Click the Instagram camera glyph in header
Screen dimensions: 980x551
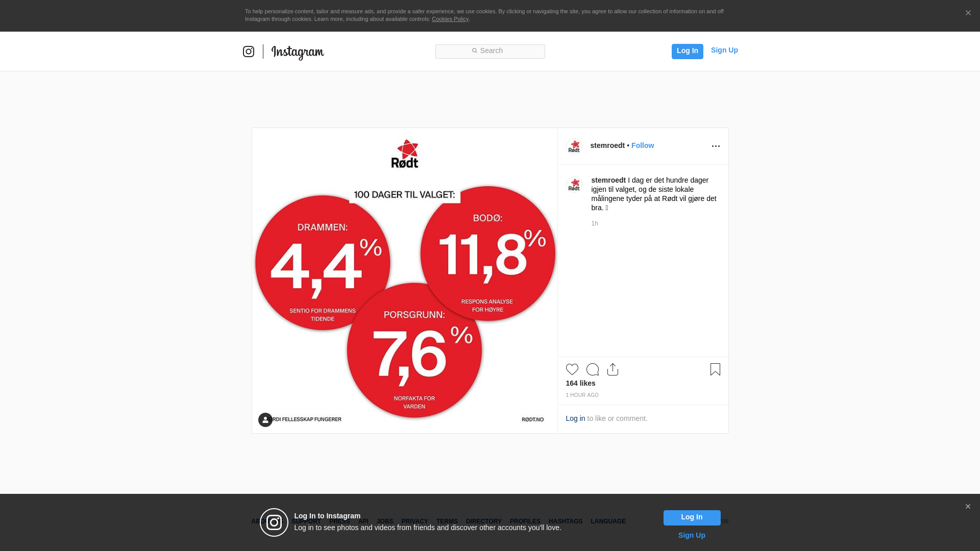[x=249, y=52]
